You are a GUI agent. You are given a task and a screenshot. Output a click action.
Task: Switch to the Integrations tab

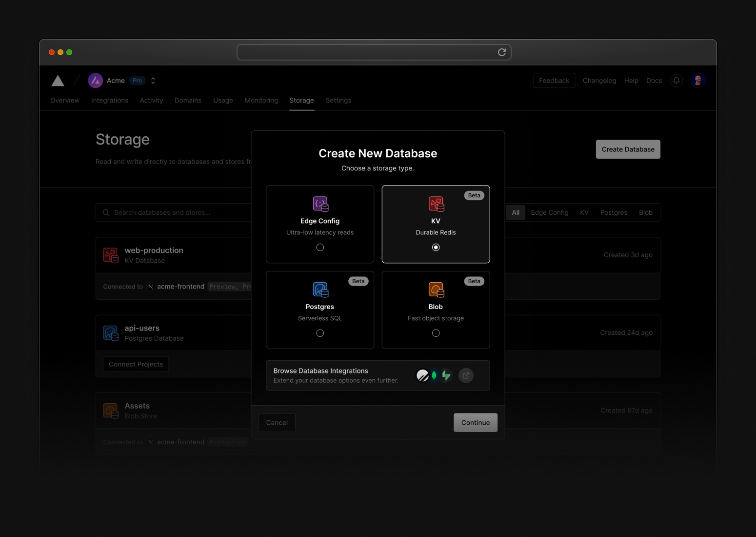pyautogui.click(x=110, y=101)
